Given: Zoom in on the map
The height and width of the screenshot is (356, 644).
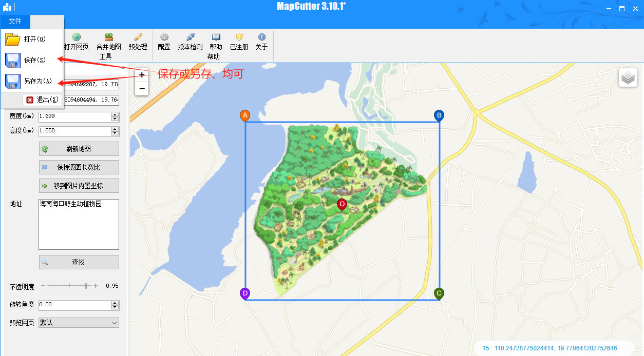Looking at the screenshot, I should (x=142, y=75).
